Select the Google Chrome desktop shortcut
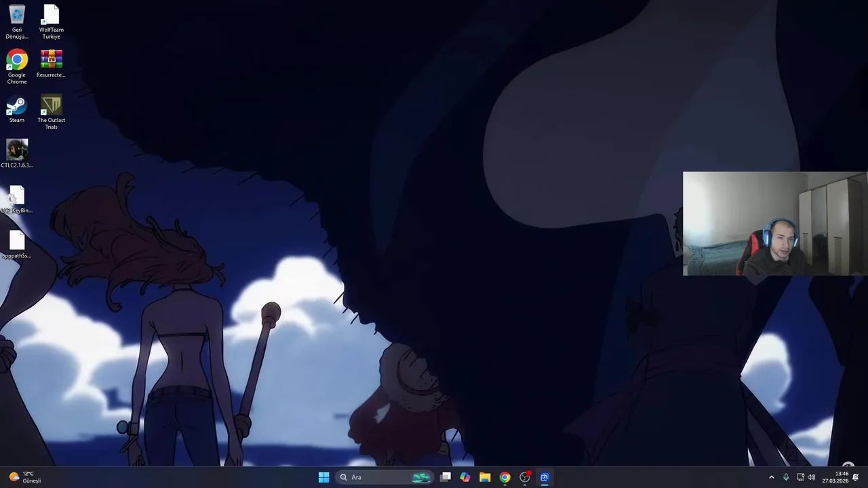 click(17, 66)
